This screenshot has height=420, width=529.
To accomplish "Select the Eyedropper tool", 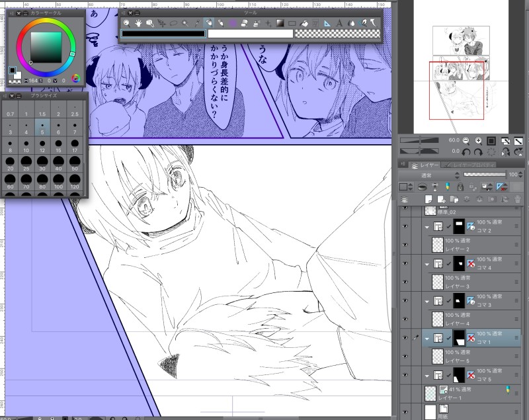I will [x=197, y=23].
